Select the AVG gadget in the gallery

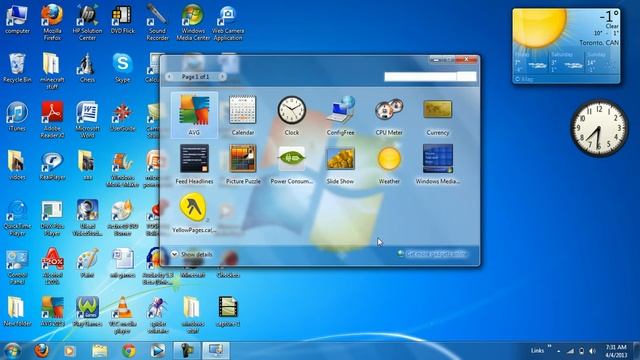click(x=194, y=115)
